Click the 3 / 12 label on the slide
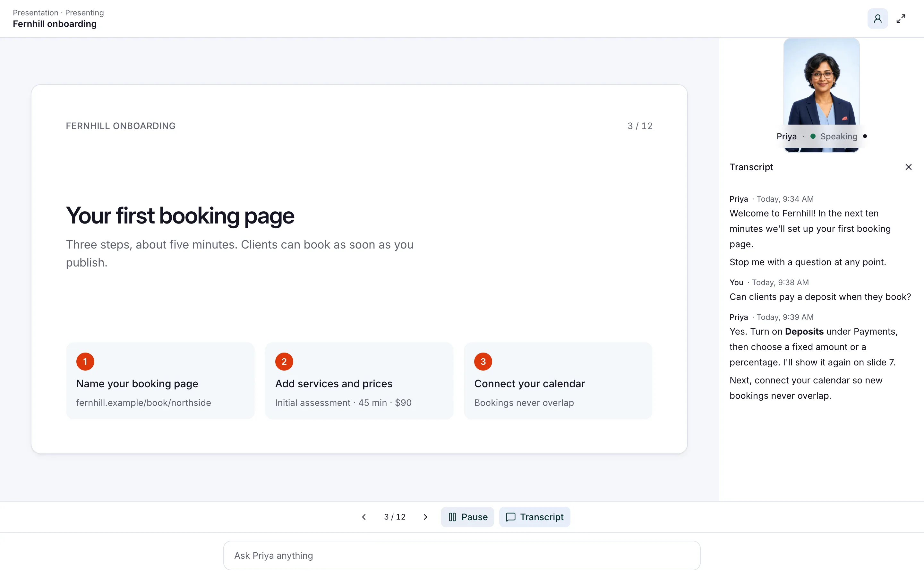Image resolution: width=924 pixels, height=578 pixels. click(640, 126)
